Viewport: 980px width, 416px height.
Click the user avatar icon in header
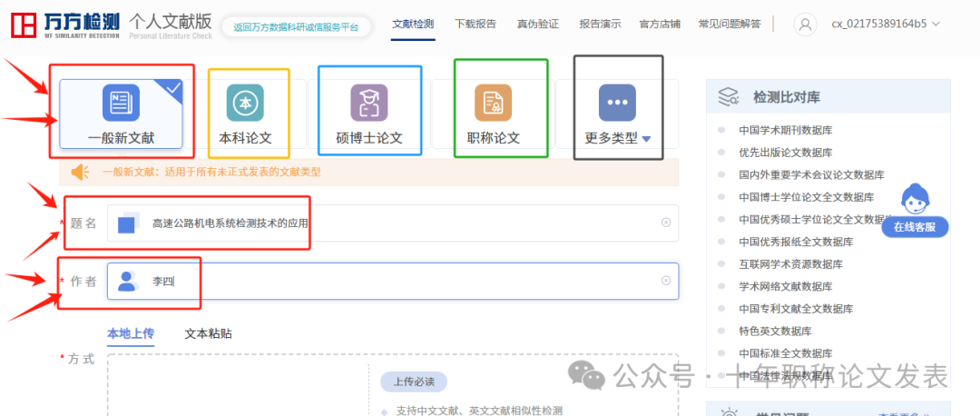(805, 25)
